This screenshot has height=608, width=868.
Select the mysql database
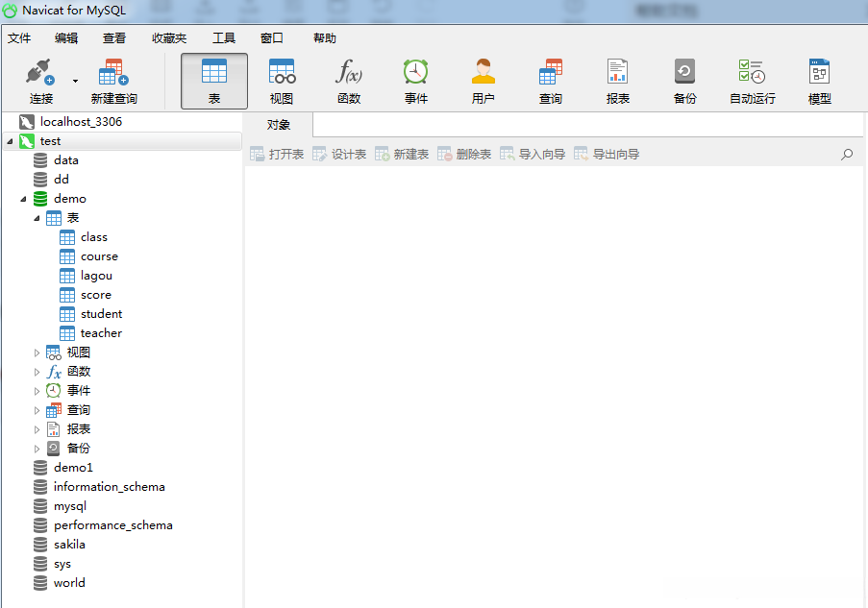click(x=70, y=506)
